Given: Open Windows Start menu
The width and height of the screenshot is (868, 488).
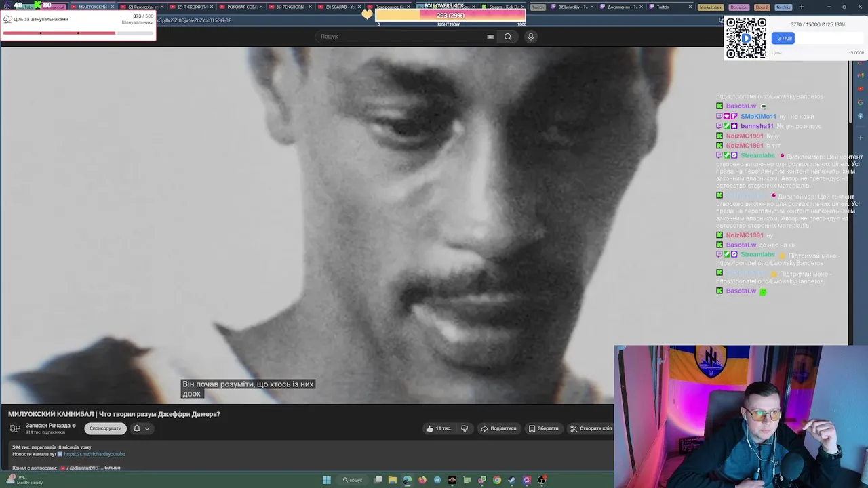Looking at the screenshot, I should click(x=326, y=480).
